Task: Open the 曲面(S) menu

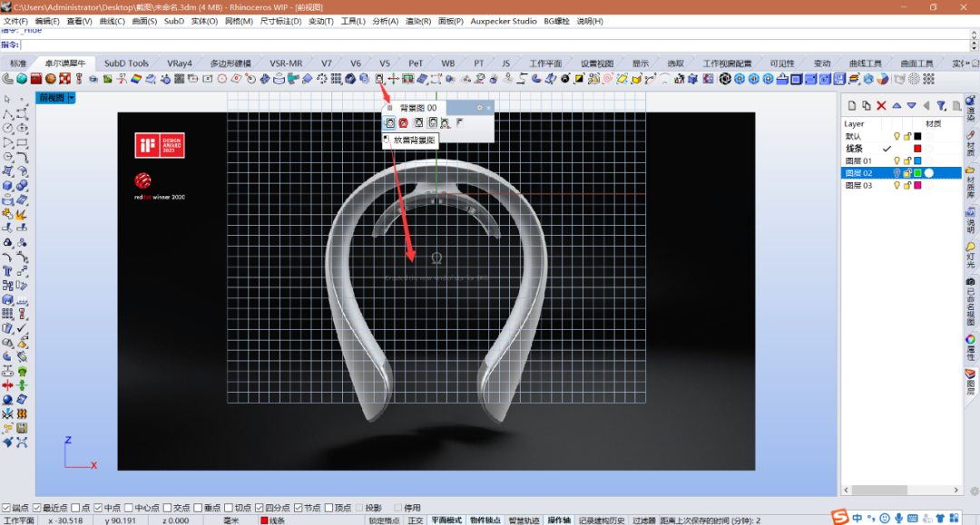Action: point(144,21)
